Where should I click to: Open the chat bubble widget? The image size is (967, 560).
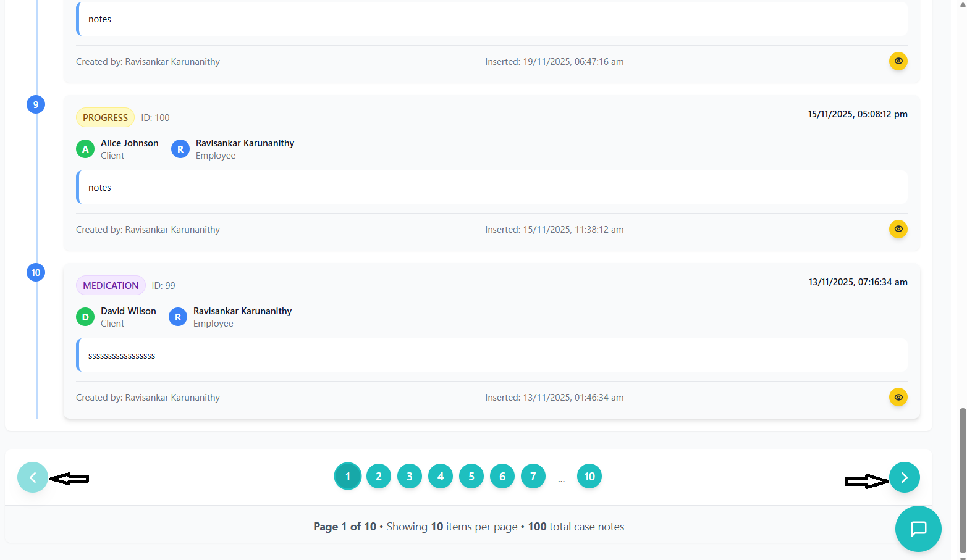click(918, 529)
